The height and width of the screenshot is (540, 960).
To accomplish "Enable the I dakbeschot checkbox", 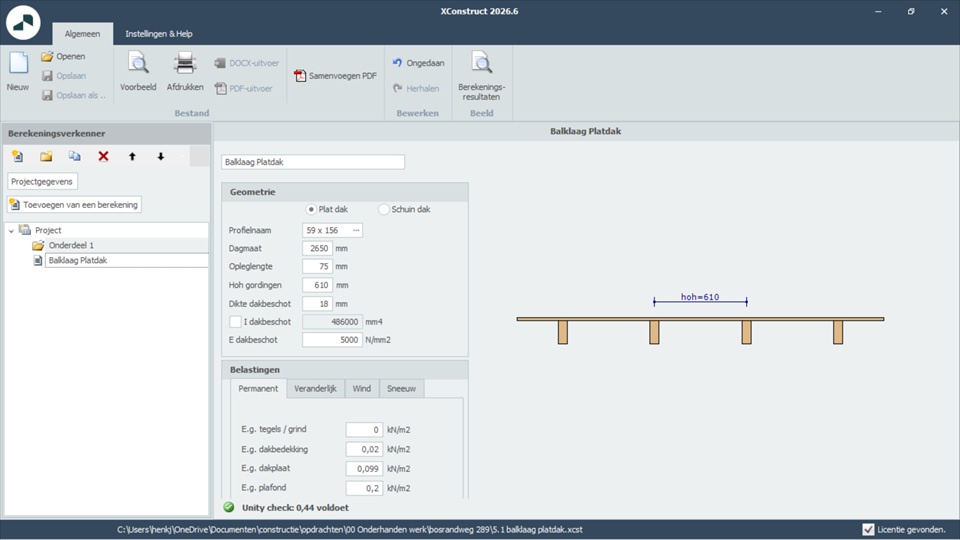I will coord(235,321).
